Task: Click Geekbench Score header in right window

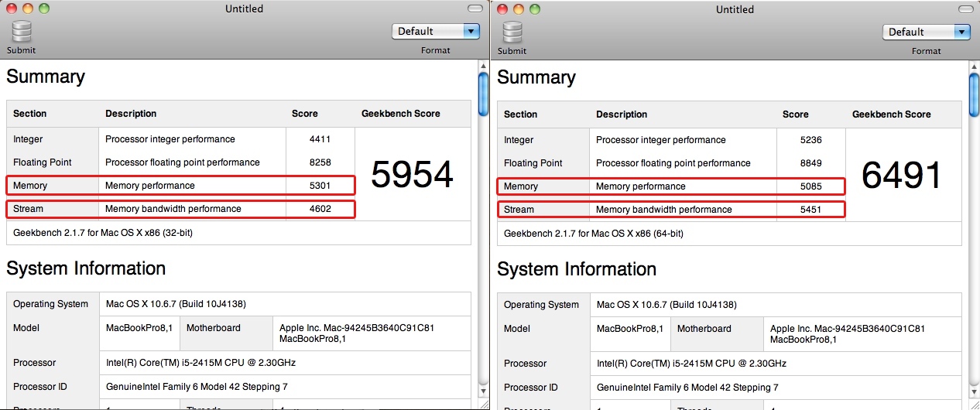Action: tap(892, 114)
